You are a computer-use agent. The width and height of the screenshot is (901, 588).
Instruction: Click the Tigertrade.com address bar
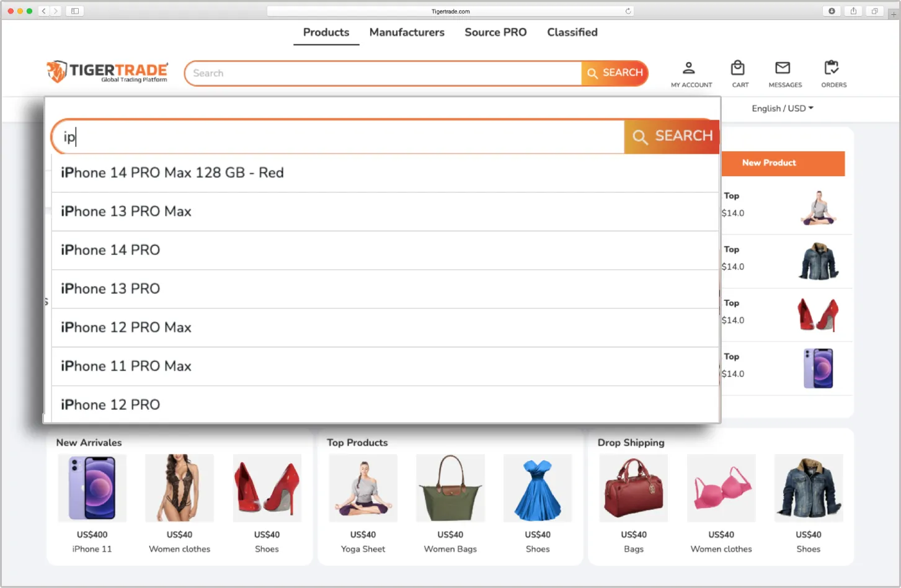(x=450, y=11)
